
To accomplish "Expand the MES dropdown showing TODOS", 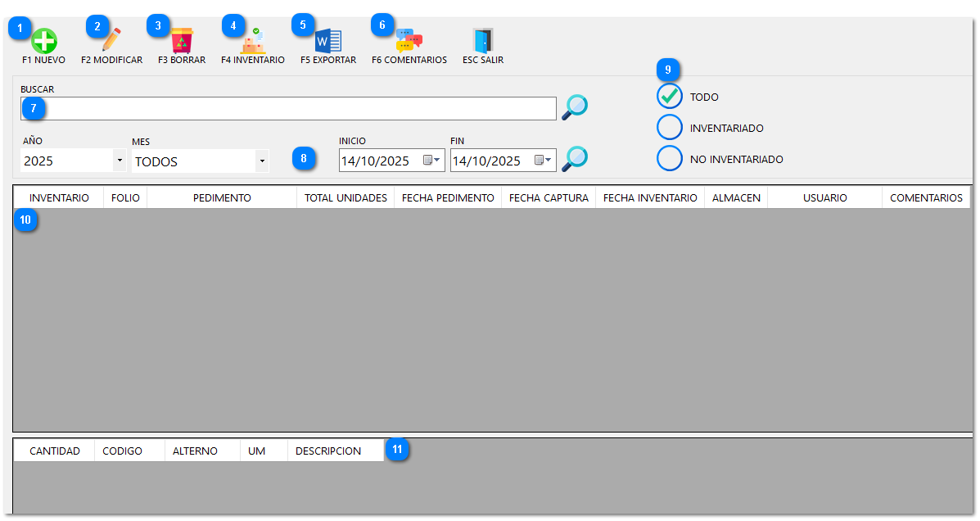I will pos(261,160).
